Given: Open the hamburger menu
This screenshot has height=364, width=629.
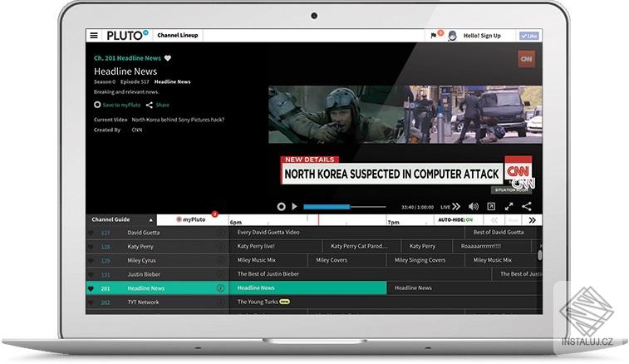Looking at the screenshot, I should pos(94,35).
